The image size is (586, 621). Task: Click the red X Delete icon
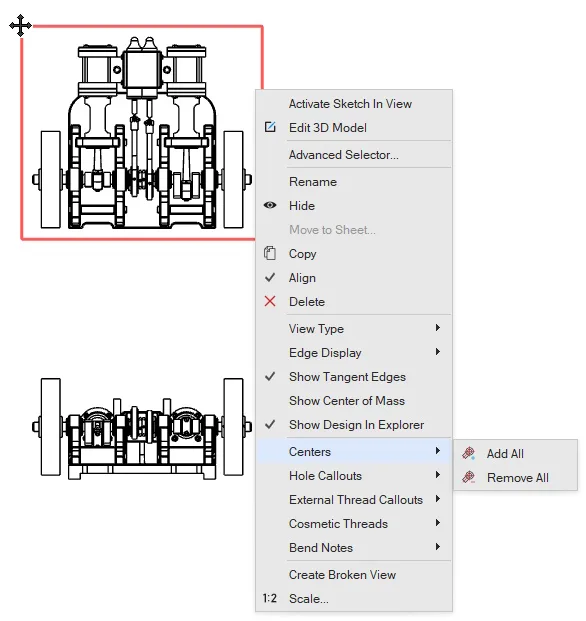[x=270, y=301]
